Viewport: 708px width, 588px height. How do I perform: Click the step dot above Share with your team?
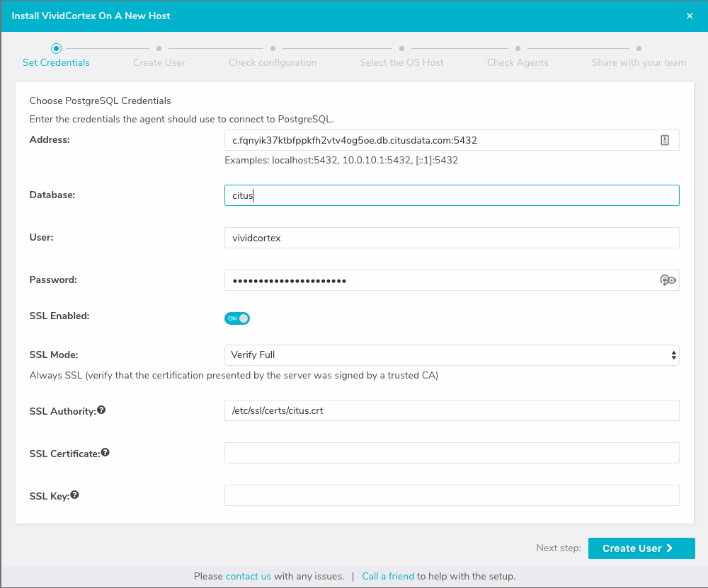click(x=639, y=48)
